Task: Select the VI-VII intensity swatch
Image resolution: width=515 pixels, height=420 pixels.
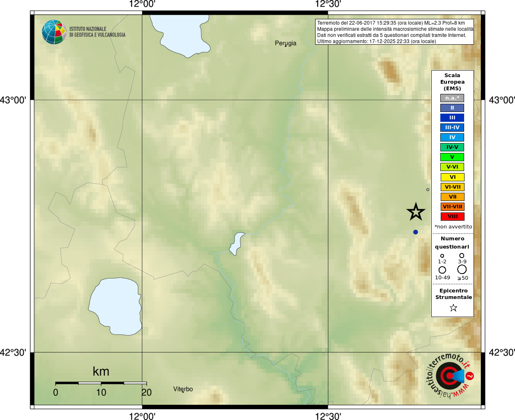Action: pos(453,187)
